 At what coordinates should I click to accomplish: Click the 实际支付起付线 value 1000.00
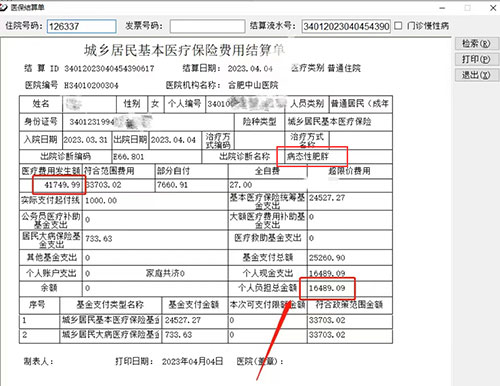pyautogui.click(x=101, y=201)
